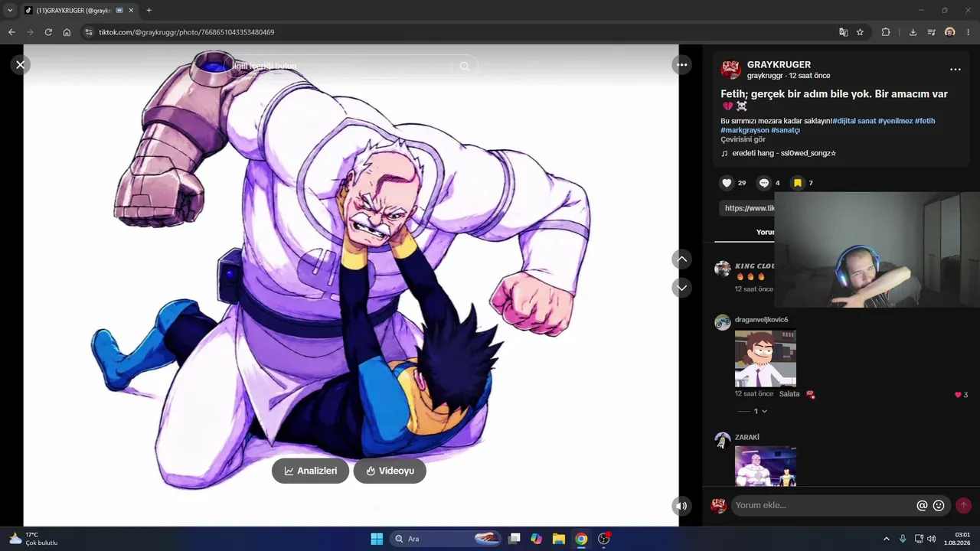The height and width of the screenshot is (551, 980).
Task: Open a new browser tab
Action: click(x=149, y=11)
